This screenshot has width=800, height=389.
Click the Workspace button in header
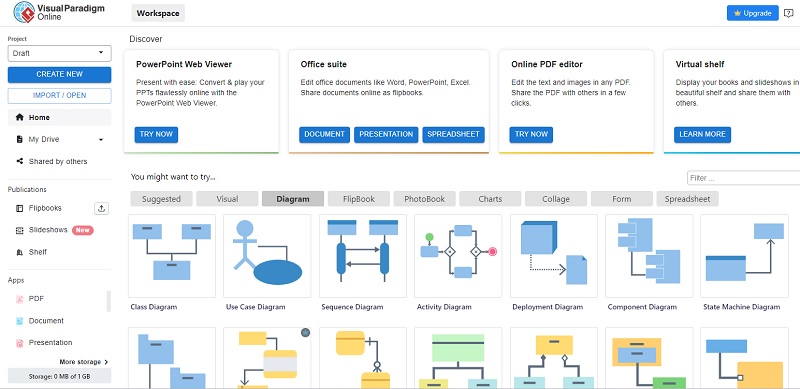(158, 13)
